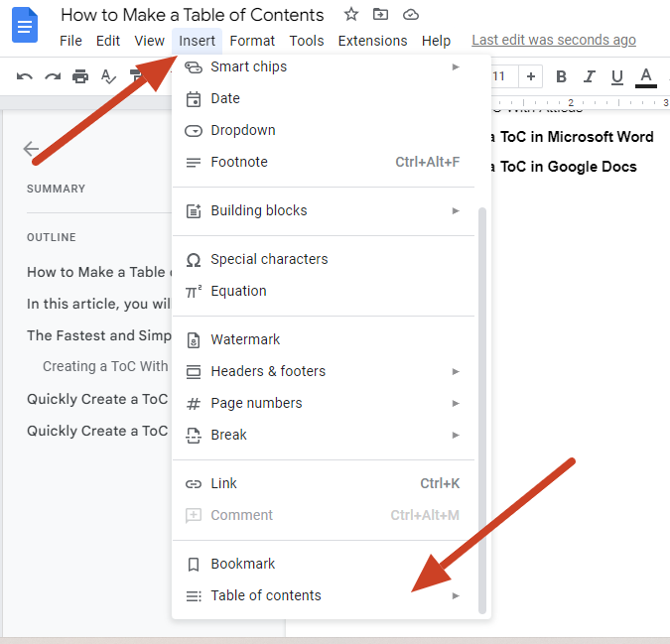
Task: Run spelling and grammar check icon
Action: 108,76
